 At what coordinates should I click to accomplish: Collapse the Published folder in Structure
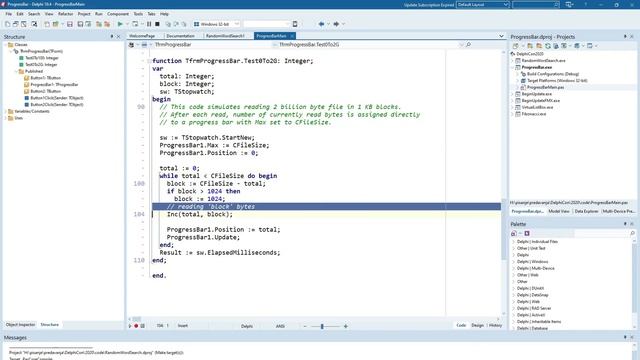click(16, 71)
